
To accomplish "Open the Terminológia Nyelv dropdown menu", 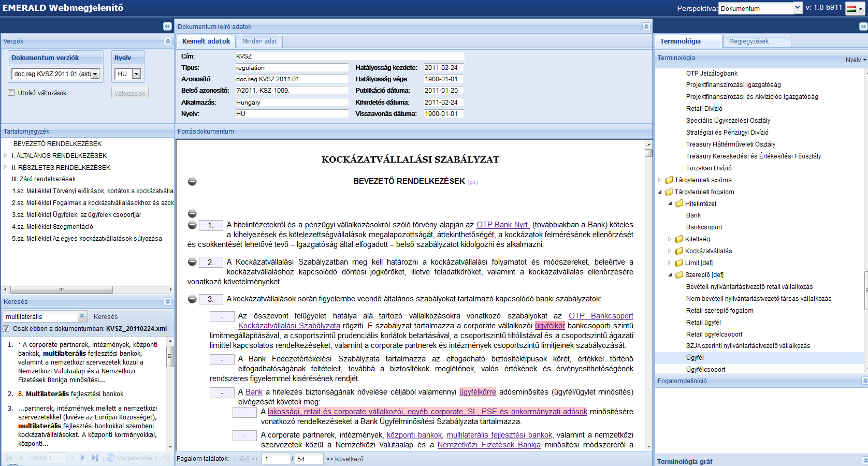I will 856,60.
